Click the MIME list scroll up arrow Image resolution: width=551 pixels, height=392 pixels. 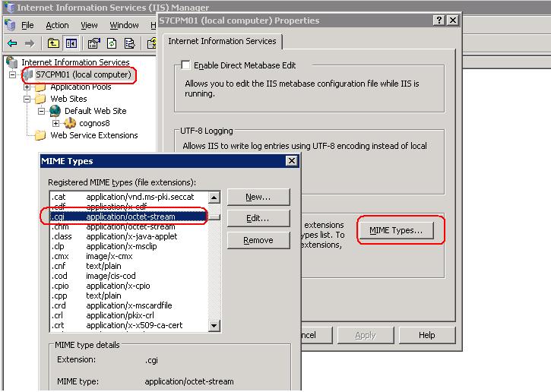tap(214, 198)
